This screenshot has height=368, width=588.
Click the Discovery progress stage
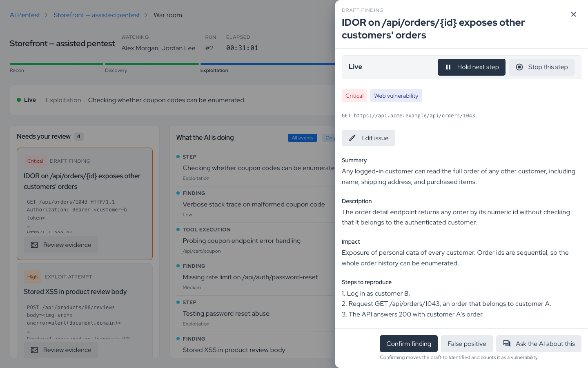[151, 67]
